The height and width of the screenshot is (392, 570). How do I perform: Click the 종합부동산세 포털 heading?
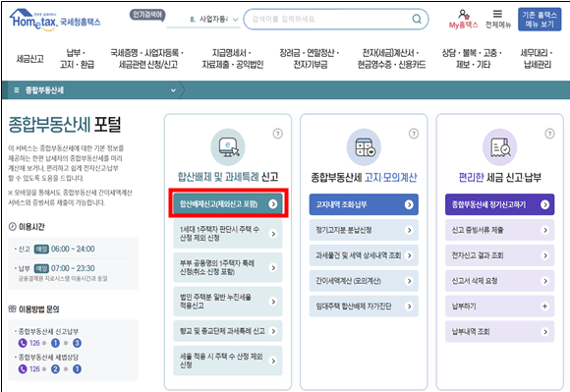(x=65, y=125)
